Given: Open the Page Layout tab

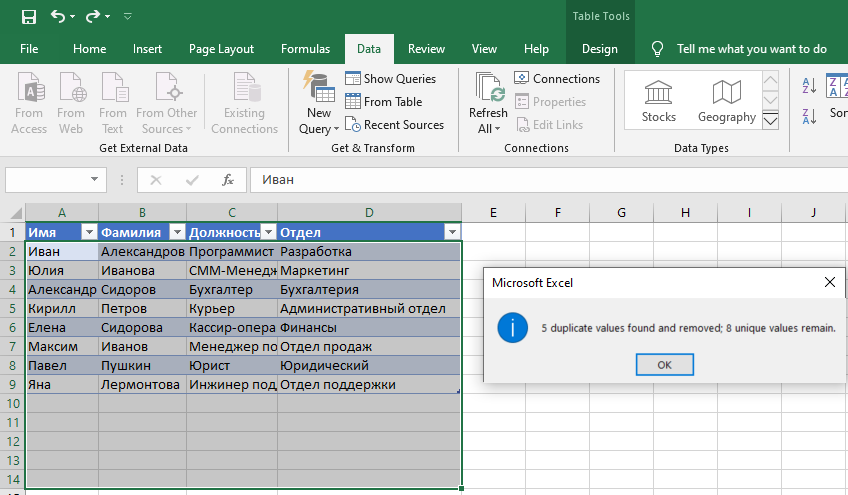Looking at the screenshot, I should (221, 49).
